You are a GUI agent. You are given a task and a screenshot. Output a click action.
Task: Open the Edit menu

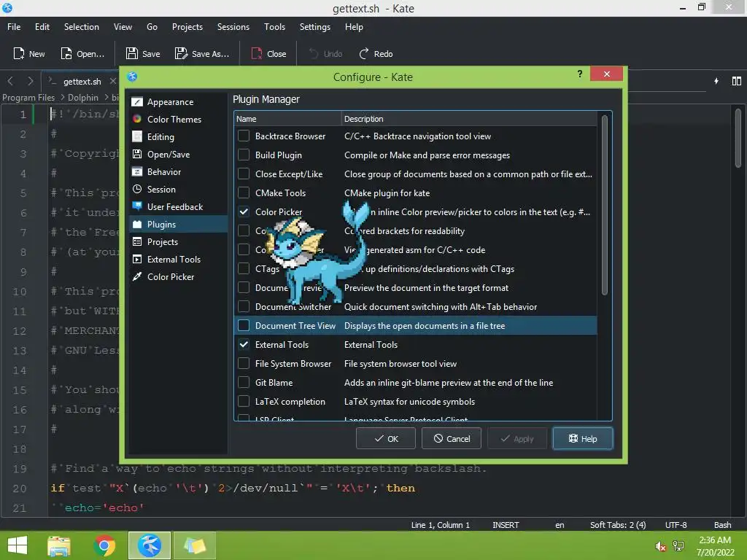[42, 27]
